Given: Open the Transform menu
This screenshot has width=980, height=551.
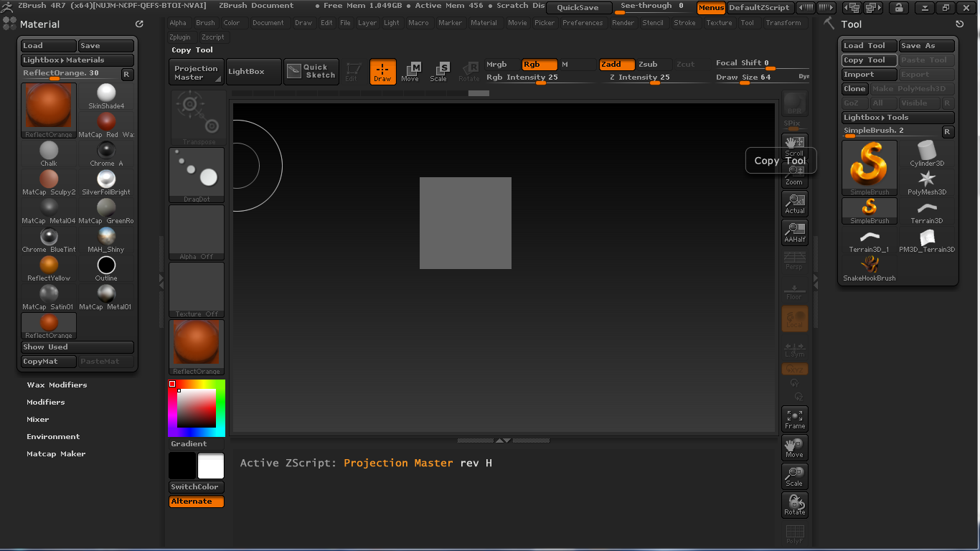Looking at the screenshot, I should (x=783, y=23).
